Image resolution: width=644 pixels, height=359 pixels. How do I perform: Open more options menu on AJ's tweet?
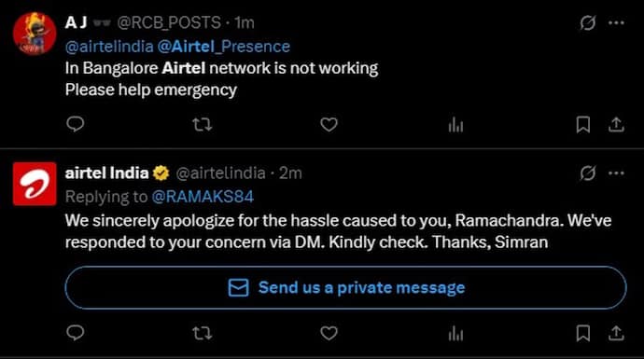coord(617,23)
